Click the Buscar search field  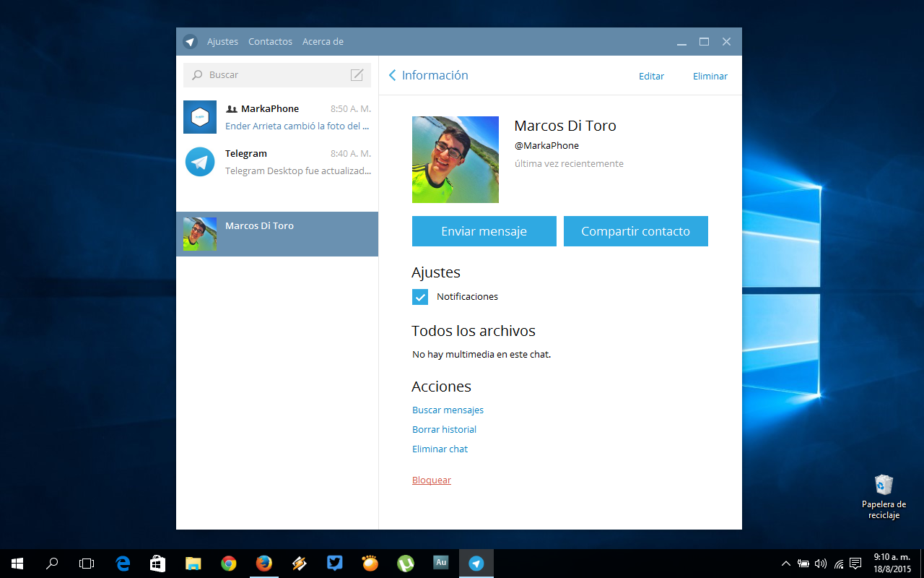pyautogui.click(x=274, y=75)
